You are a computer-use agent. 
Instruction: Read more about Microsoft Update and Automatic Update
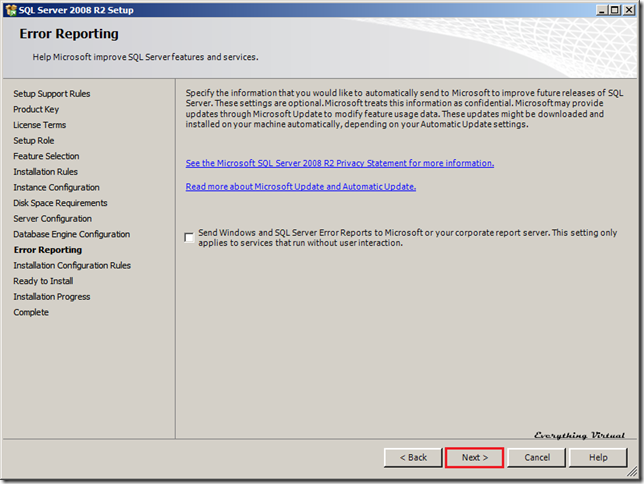coord(301,187)
